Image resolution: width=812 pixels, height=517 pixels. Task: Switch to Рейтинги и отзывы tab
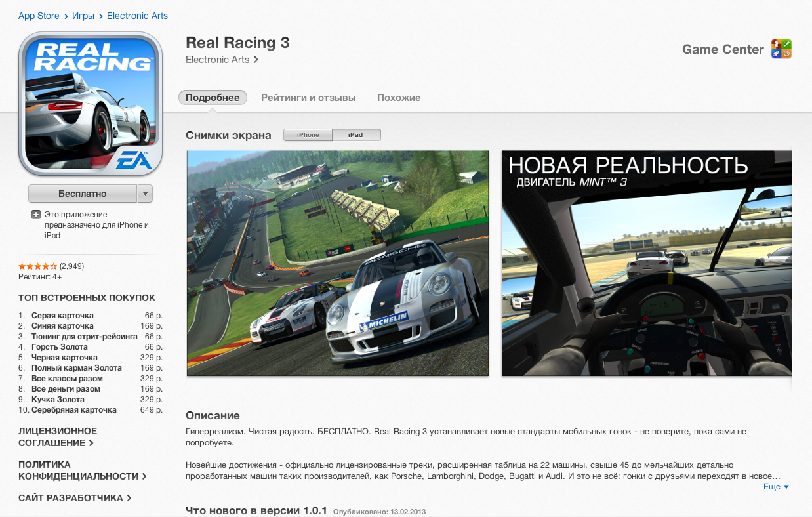coord(308,98)
